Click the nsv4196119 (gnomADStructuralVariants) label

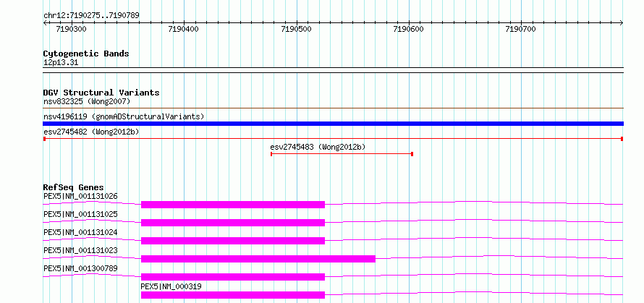124,116
